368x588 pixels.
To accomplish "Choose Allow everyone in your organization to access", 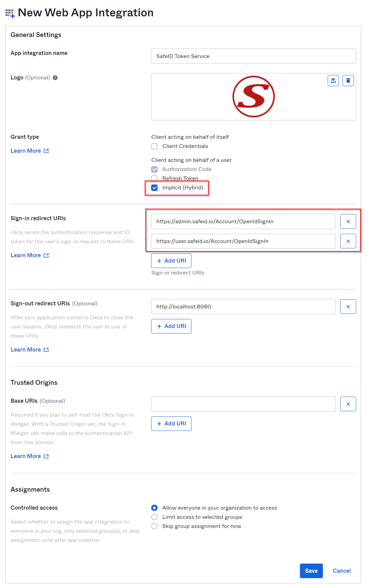I will [155, 508].
